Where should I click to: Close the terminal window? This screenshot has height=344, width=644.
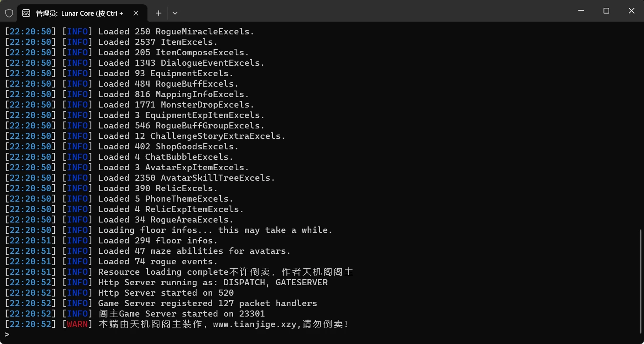click(631, 11)
